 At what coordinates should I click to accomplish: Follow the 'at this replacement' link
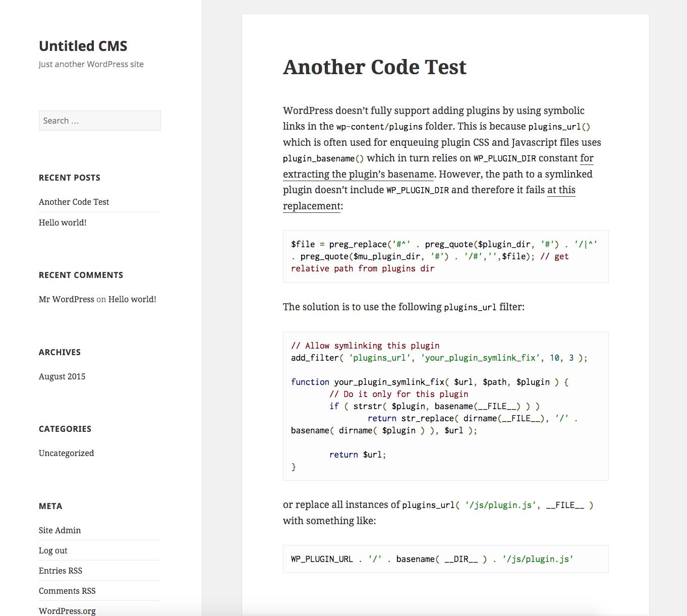311,206
